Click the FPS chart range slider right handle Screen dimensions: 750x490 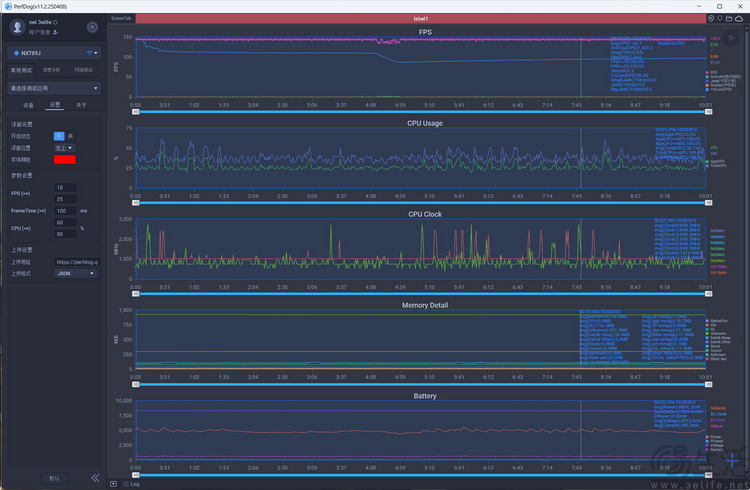click(x=708, y=112)
